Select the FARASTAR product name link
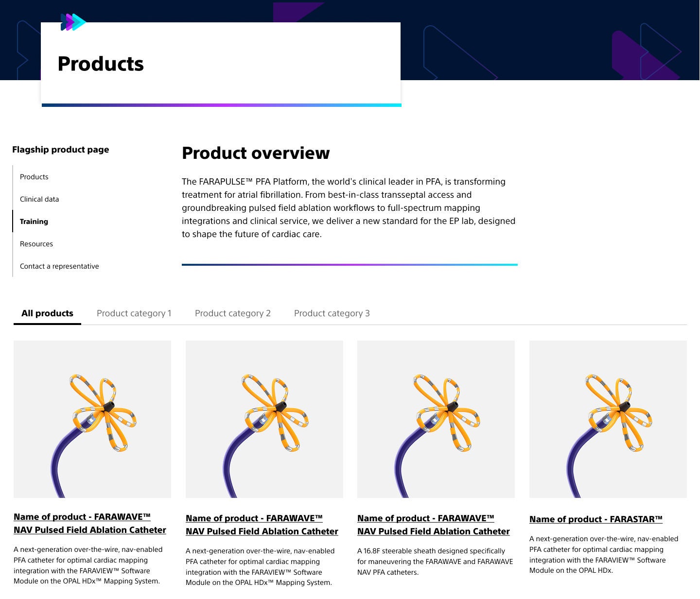The image size is (700, 599). click(595, 519)
